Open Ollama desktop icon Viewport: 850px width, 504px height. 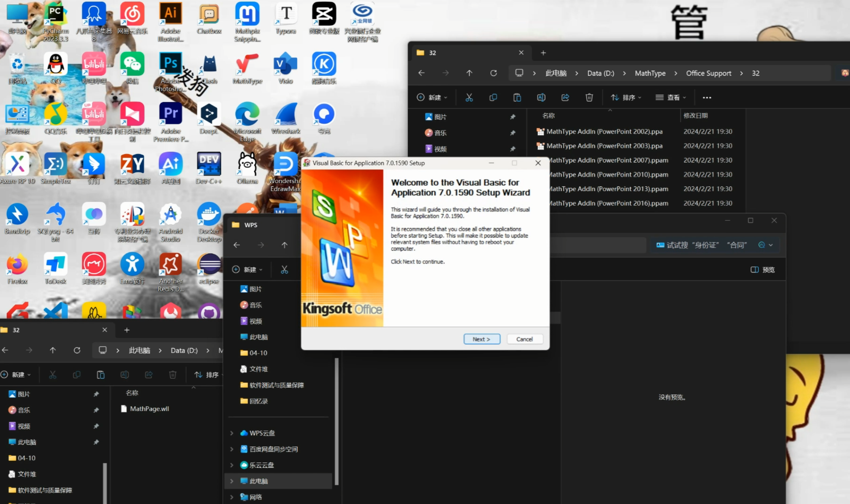tap(247, 168)
